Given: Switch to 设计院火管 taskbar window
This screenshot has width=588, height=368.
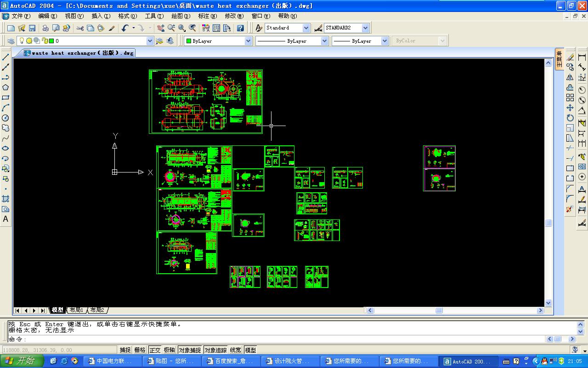Looking at the screenshot, I should click(x=291, y=361).
